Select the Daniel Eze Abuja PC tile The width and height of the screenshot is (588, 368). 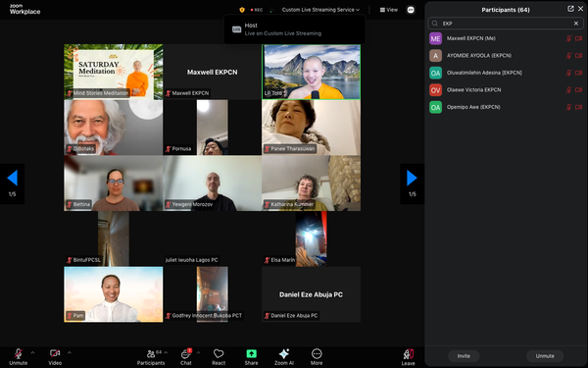coord(312,294)
